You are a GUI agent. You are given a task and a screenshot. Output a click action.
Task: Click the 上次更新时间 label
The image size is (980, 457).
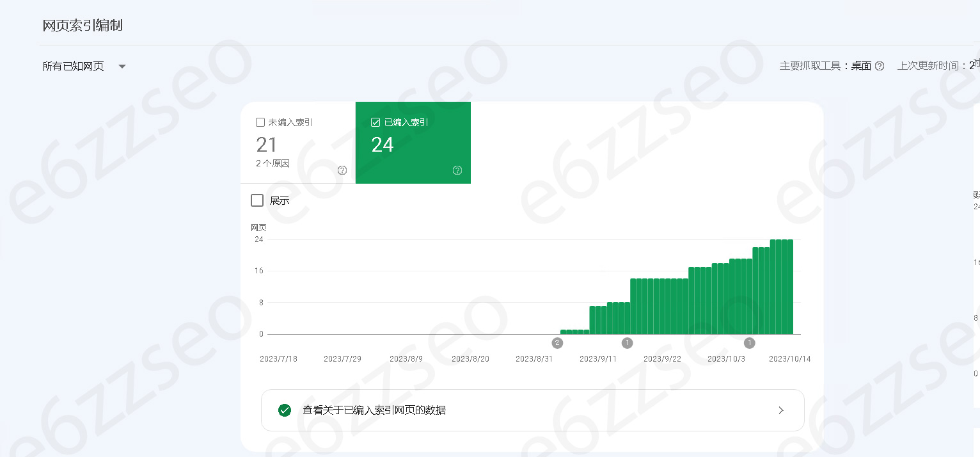click(x=931, y=66)
